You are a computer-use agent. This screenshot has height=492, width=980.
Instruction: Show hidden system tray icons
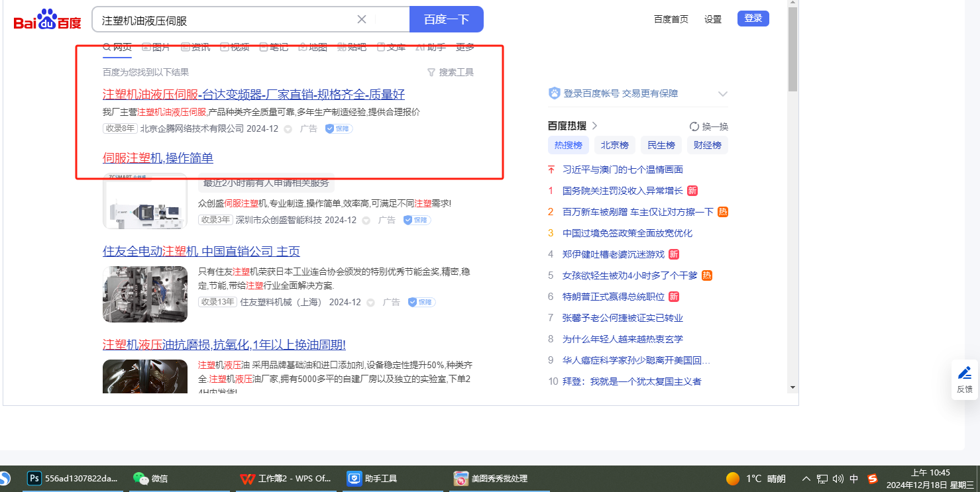806,479
